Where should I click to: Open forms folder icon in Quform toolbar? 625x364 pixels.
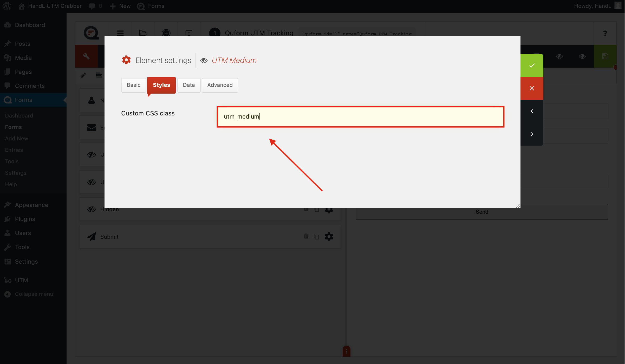click(x=143, y=33)
